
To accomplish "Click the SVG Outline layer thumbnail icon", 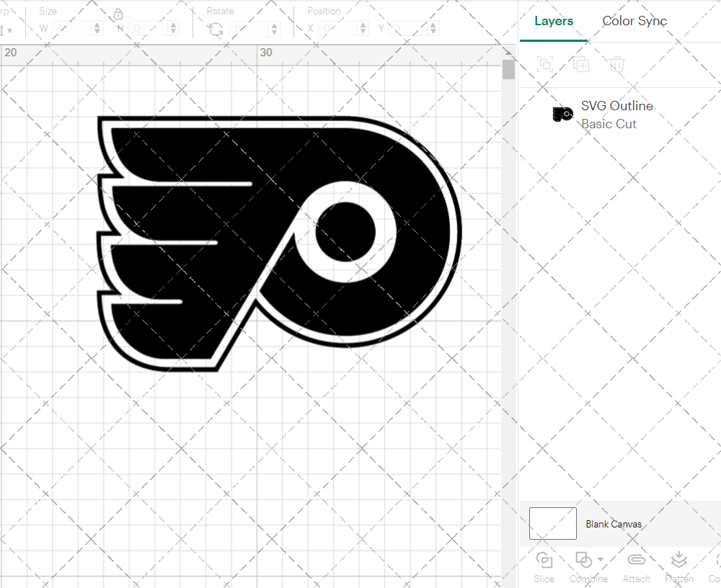I will point(562,113).
